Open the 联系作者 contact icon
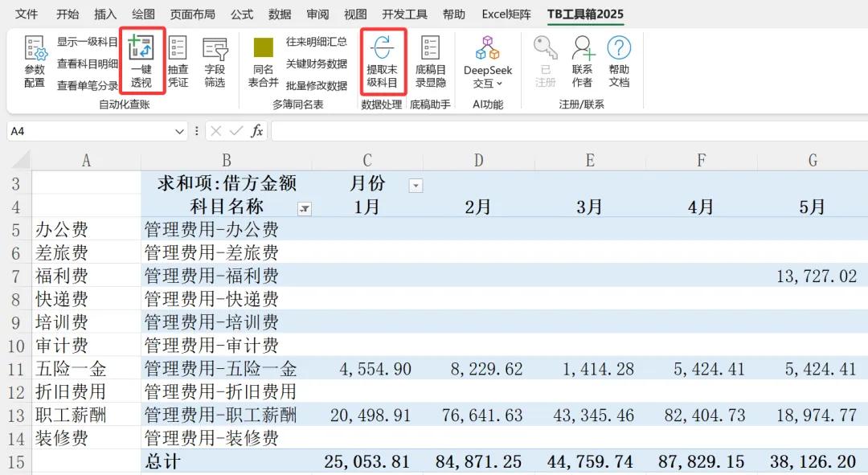 (x=583, y=61)
